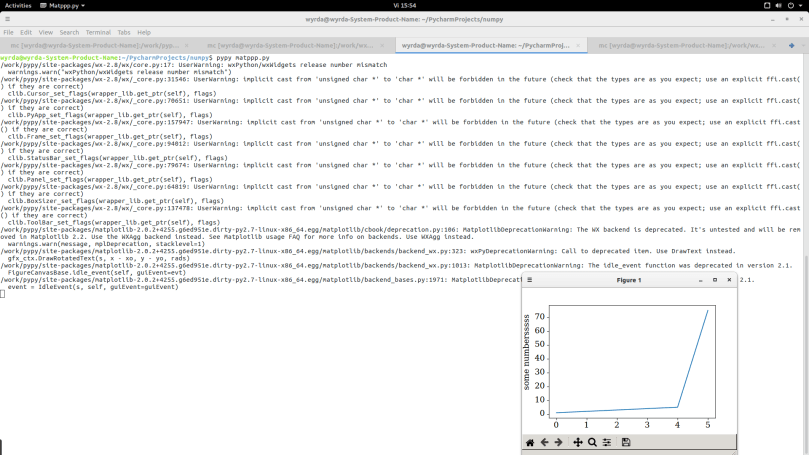Minimize the Figure 1 window
The width and height of the screenshot is (809, 455).
[701, 280]
